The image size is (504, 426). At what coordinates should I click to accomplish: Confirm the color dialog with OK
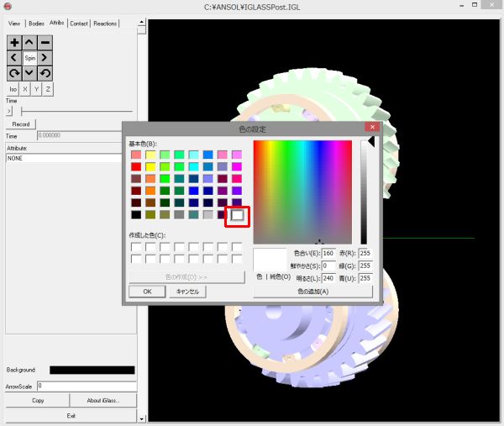coord(147,292)
